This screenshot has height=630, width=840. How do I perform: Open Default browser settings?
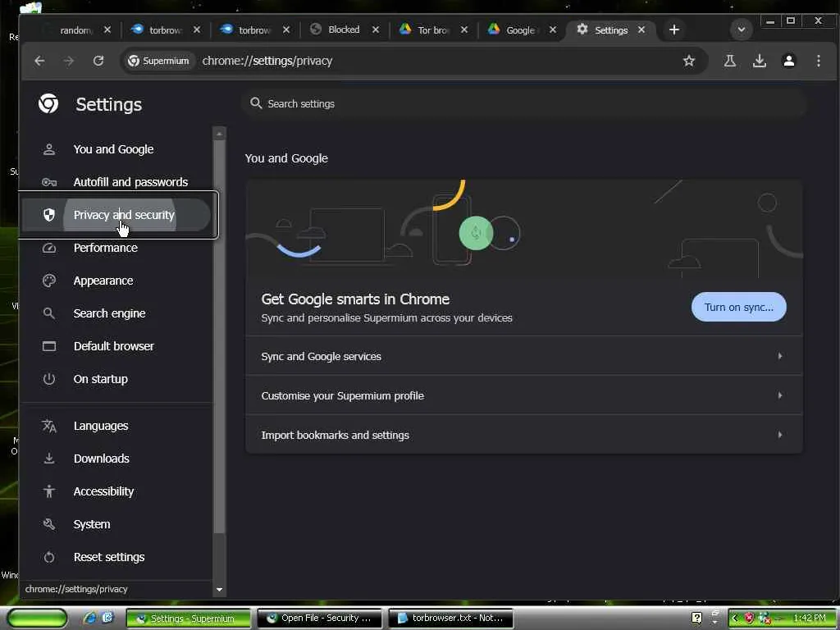coord(113,347)
